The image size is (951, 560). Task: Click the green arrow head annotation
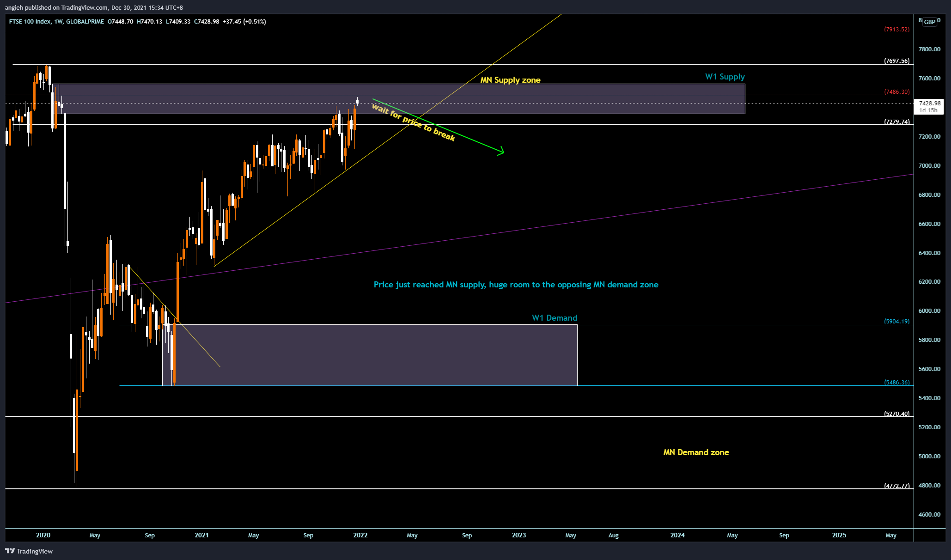(501, 151)
